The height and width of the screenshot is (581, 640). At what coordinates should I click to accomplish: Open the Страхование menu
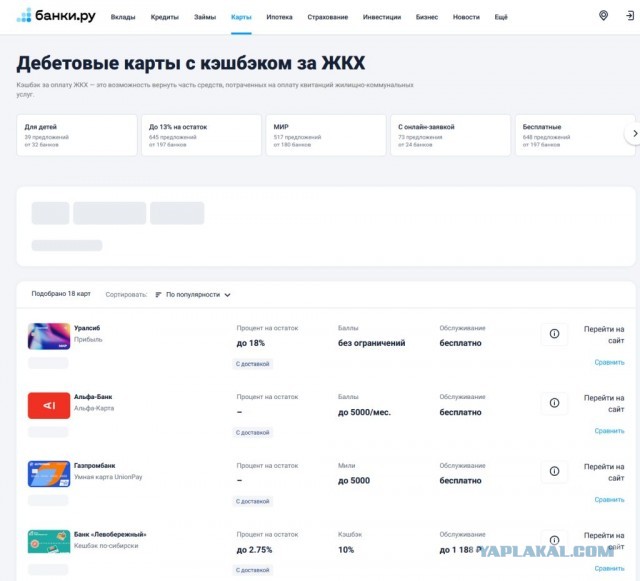(x=328, y=17)
